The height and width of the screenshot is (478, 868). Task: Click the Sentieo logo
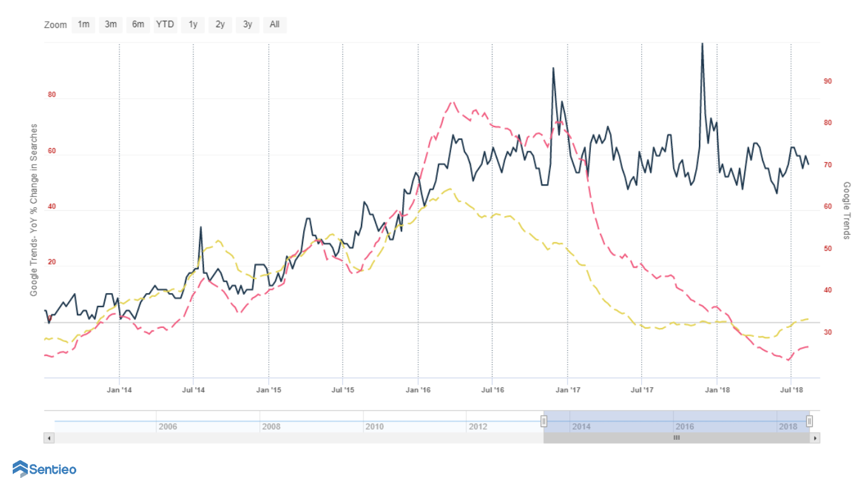(x=44, y=469)
